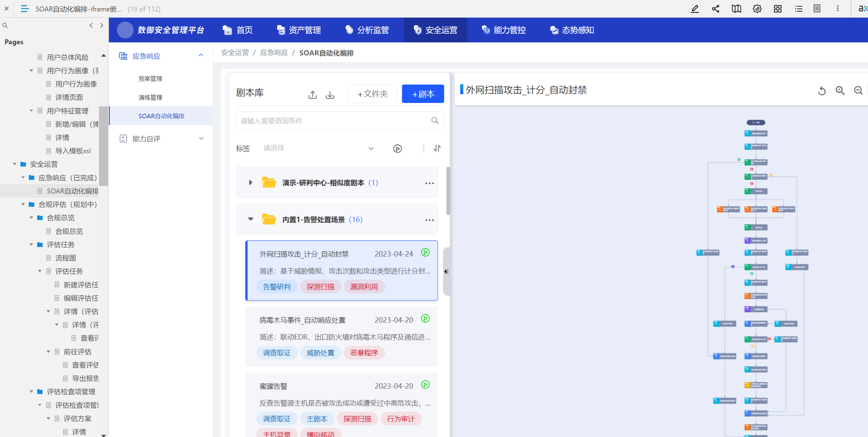The height and width of the screenshot is (437, 868).
Task: Run the 外网扫描攻击_计分_自动封禁 playbook play icon
Action: (425, 253)
